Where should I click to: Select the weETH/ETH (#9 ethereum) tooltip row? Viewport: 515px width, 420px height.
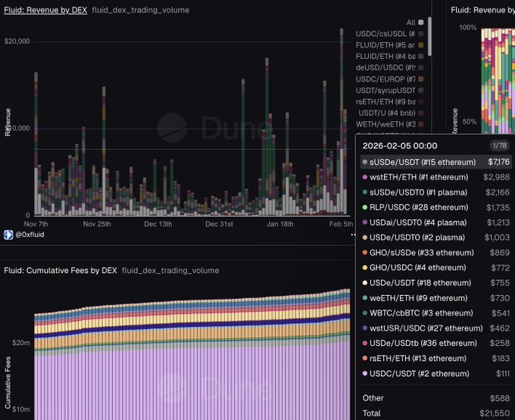(x=435, y=298)
